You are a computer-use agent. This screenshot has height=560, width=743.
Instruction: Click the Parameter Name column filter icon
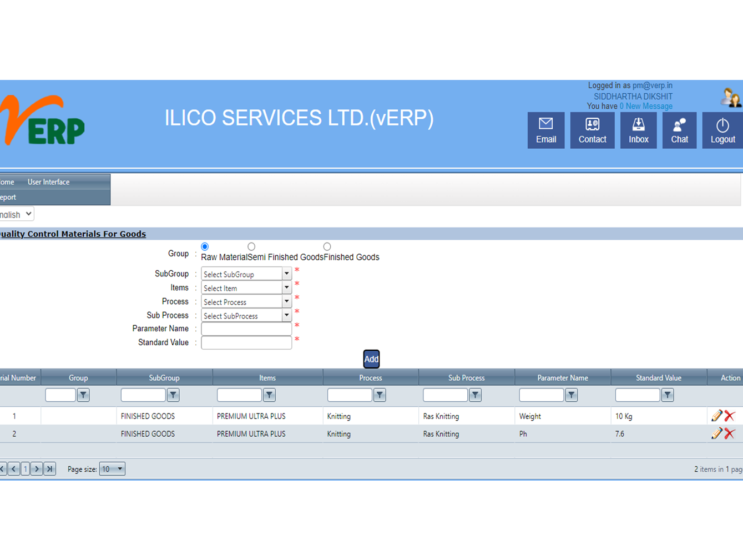[572, 395]
